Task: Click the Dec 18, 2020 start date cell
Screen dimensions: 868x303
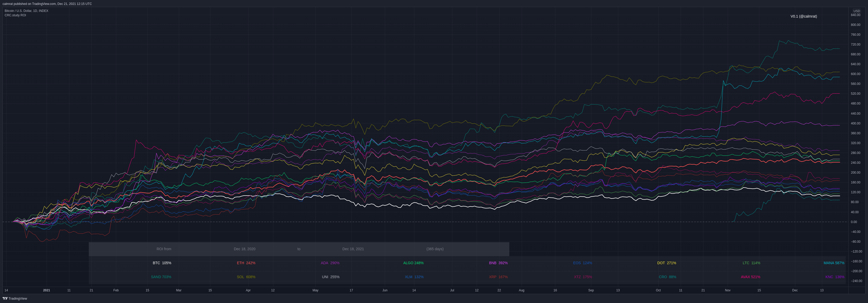Action: point(244,249)
